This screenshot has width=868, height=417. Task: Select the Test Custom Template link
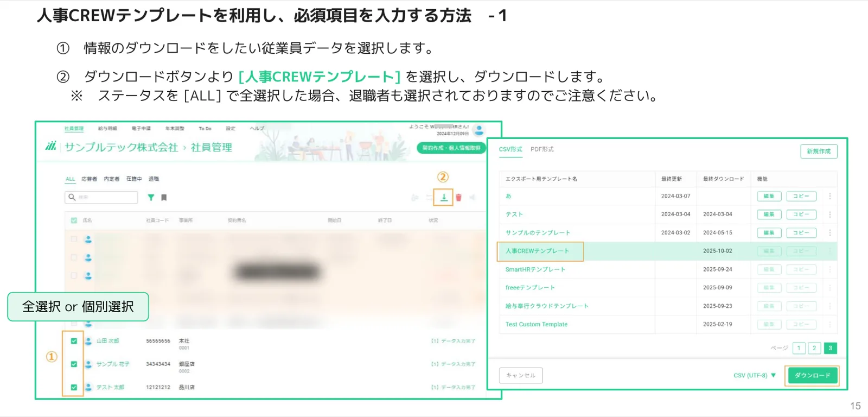tap(537, 325)
